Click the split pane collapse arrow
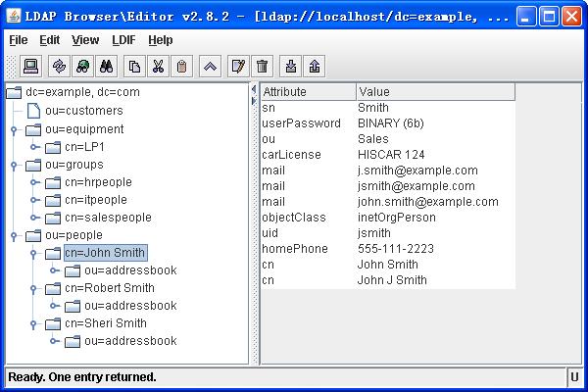The image size is (588, 392). (255, 90)
